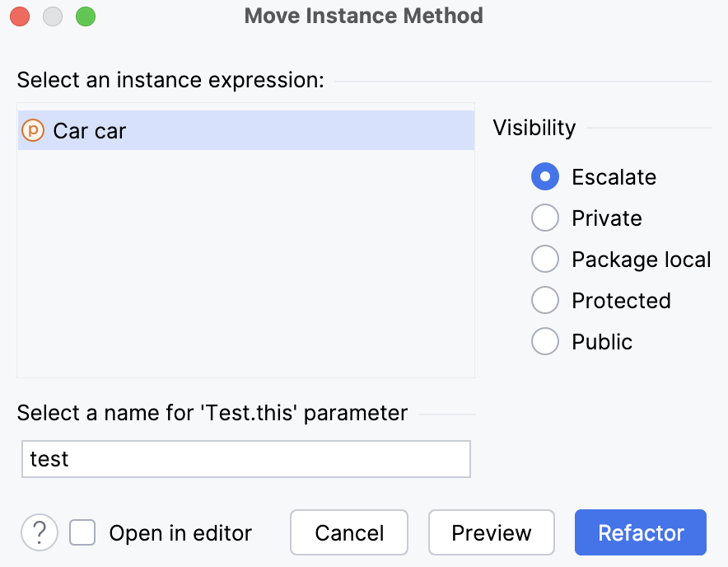Image resolution: width=728 pixels, height=567 pixels.
Task: Choose Private visibility
Action: click(x=544, y=218)
